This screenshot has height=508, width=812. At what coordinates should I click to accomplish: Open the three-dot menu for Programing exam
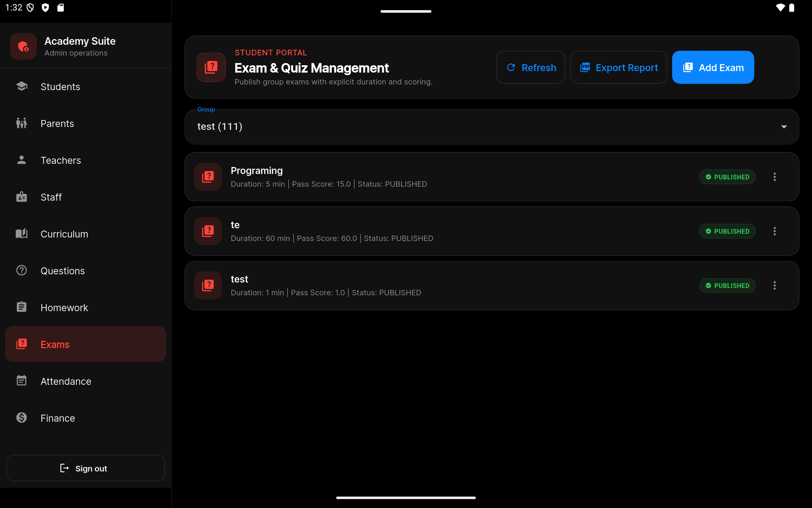coord(775,177)
